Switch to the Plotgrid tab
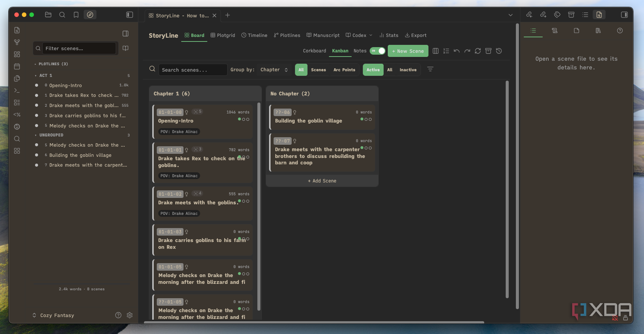Viewport: 644px width, 334px height. [x=223, y=35]
